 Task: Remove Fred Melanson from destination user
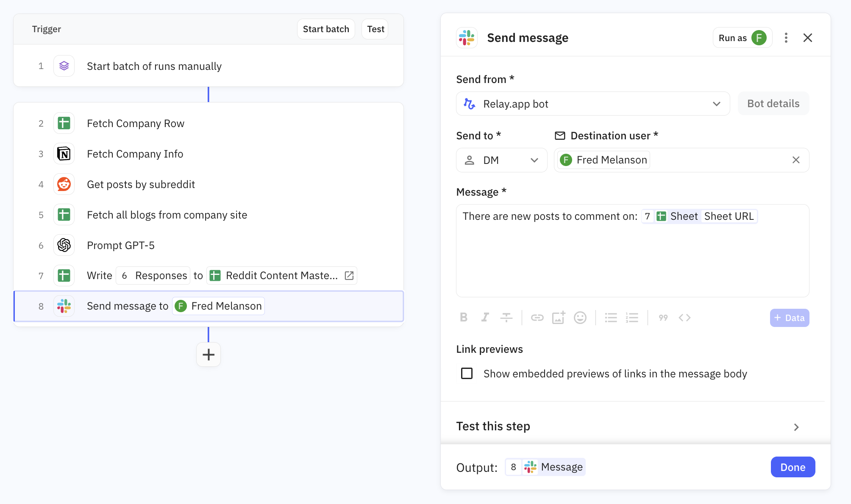[796, 160]
